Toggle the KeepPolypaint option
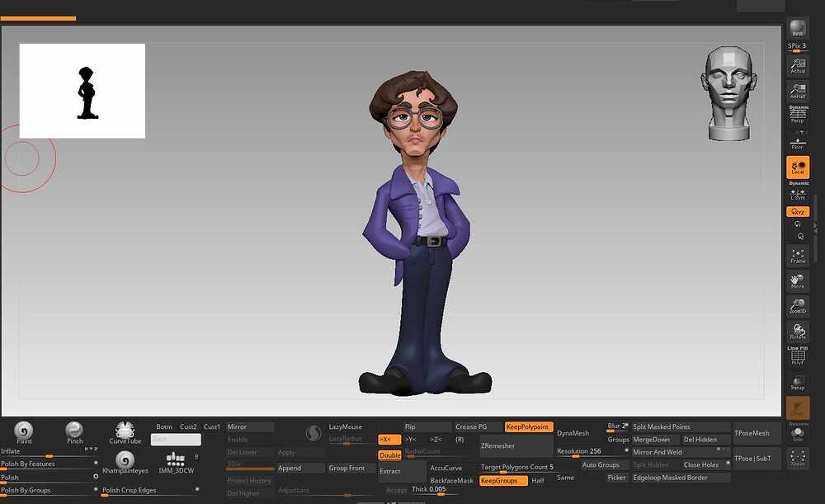Image resolution: width=825 pixels, height=504 pixels. pos(528,426)
